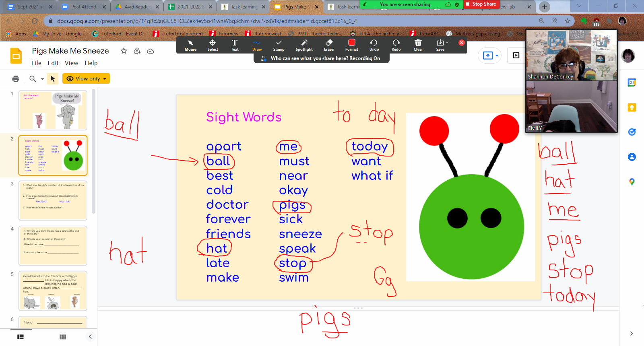Redo the annotation

[x=396, y=45]
